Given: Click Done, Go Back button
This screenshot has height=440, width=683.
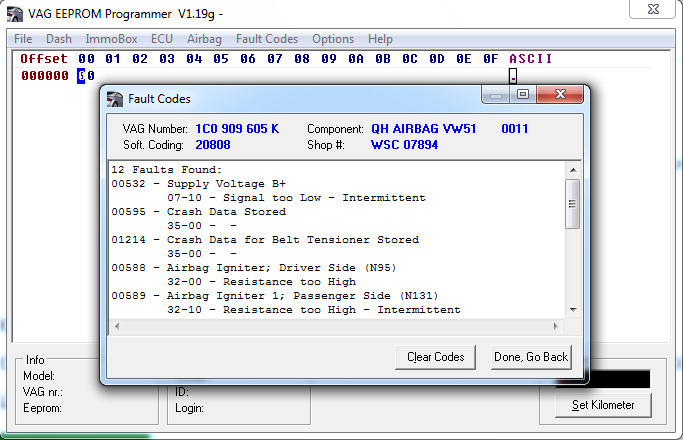Looking at the screenshot, I should (530, 357).
